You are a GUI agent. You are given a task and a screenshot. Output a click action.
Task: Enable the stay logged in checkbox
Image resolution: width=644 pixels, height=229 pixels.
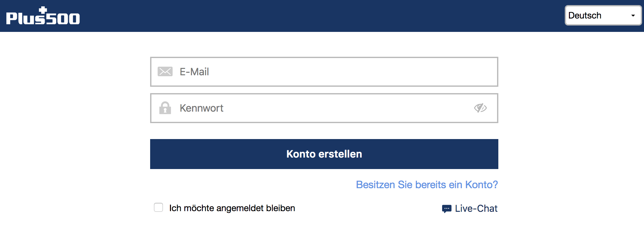point(158,207)
